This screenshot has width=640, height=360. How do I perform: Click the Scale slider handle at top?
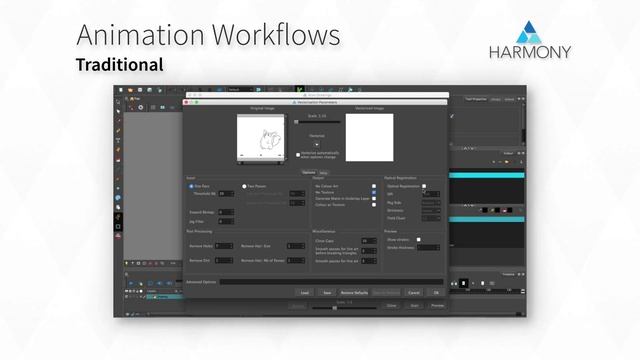tap(296, 122)
